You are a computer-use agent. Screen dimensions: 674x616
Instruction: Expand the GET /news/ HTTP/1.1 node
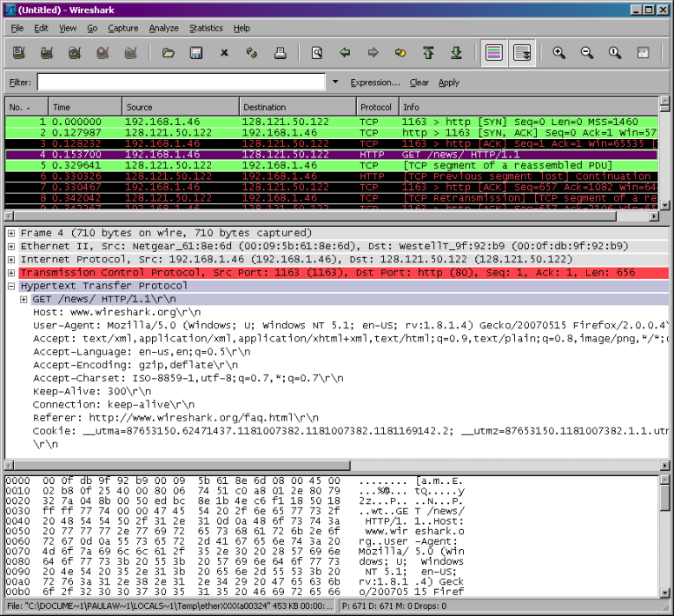point(24,300)
